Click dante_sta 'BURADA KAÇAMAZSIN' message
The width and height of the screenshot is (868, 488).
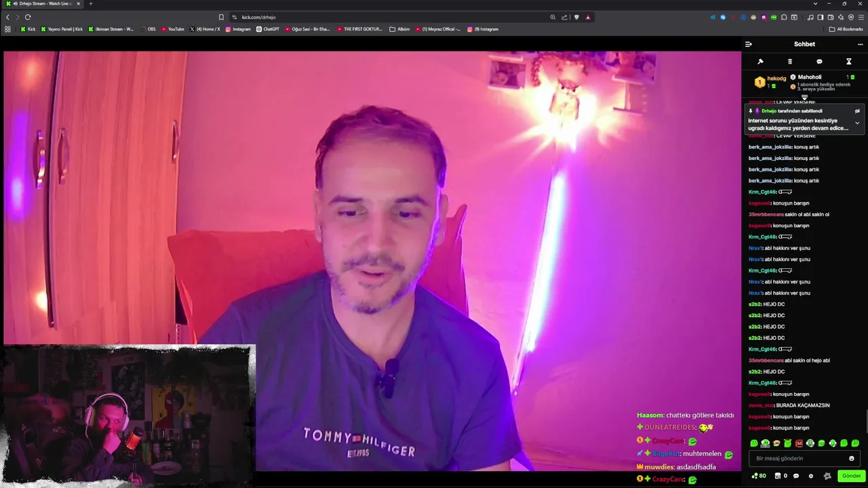[789, 405]
